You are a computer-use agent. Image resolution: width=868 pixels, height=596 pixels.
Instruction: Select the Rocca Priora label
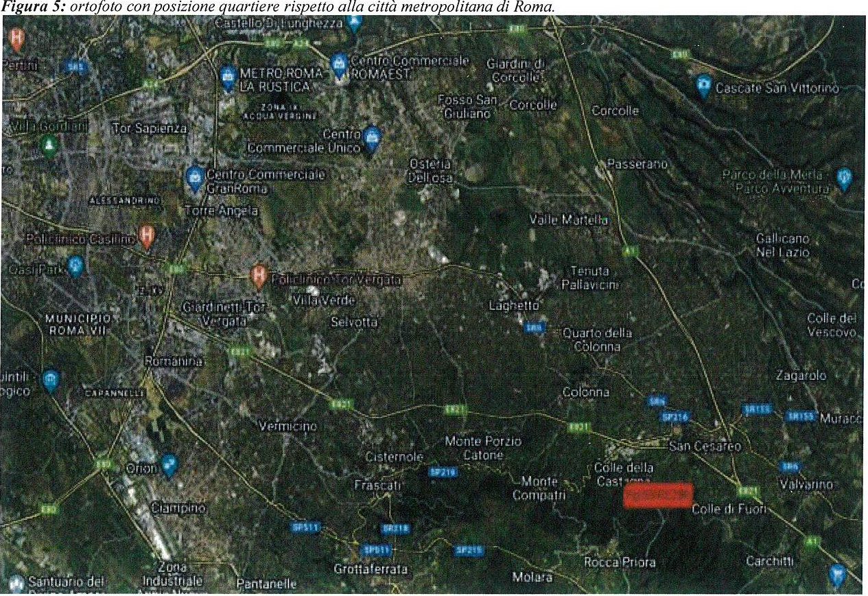pos(620,562)
